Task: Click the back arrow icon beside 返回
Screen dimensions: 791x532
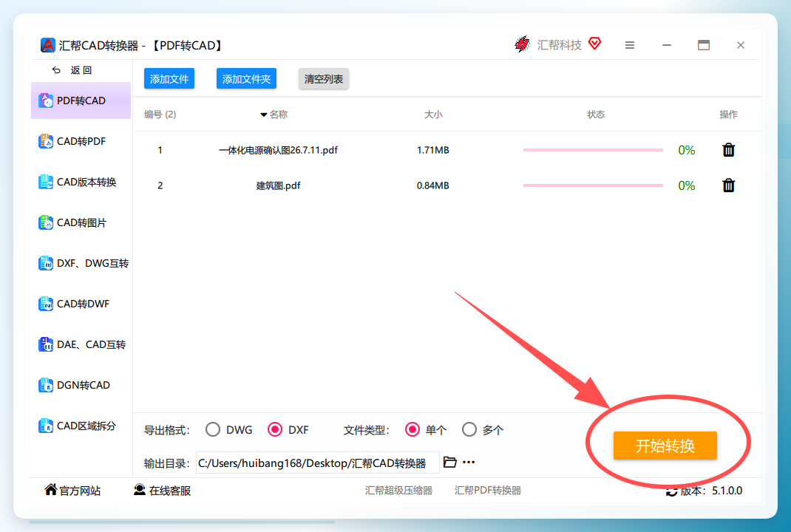Action: click(56, 70)
